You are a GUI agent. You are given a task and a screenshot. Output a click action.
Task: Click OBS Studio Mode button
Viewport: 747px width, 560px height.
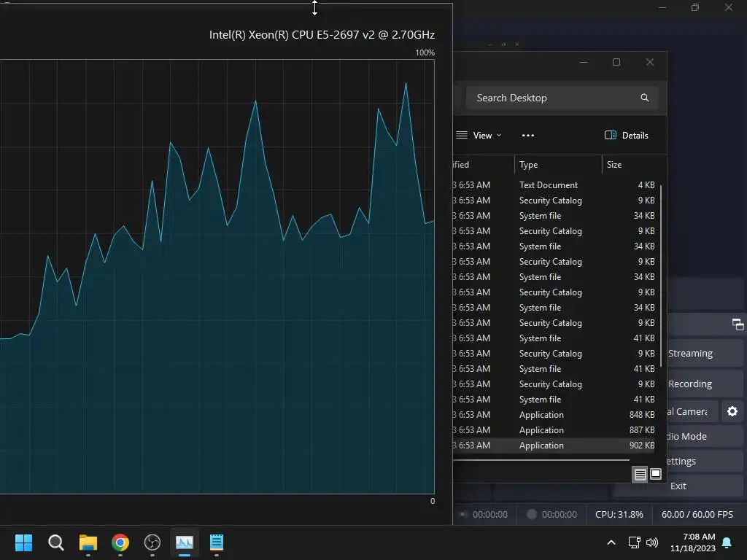click(x=705, y=436)
